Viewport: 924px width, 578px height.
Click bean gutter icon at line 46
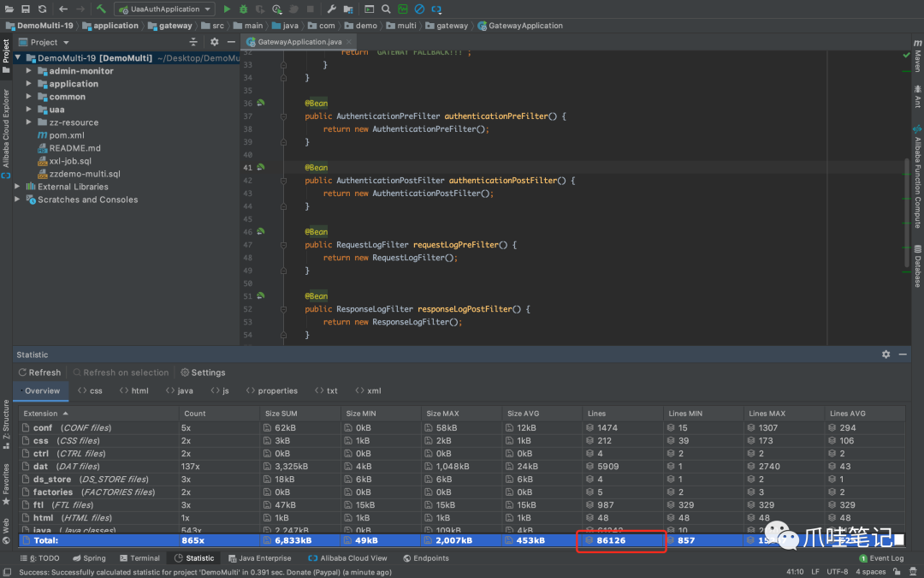click(260, 231)
